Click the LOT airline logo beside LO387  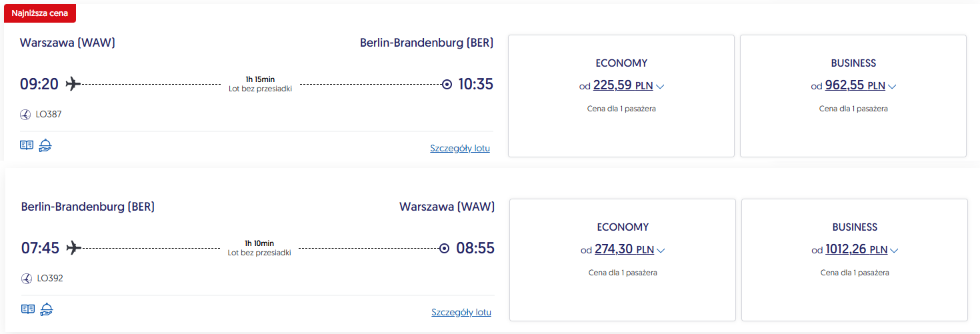(x=26, y=115)
